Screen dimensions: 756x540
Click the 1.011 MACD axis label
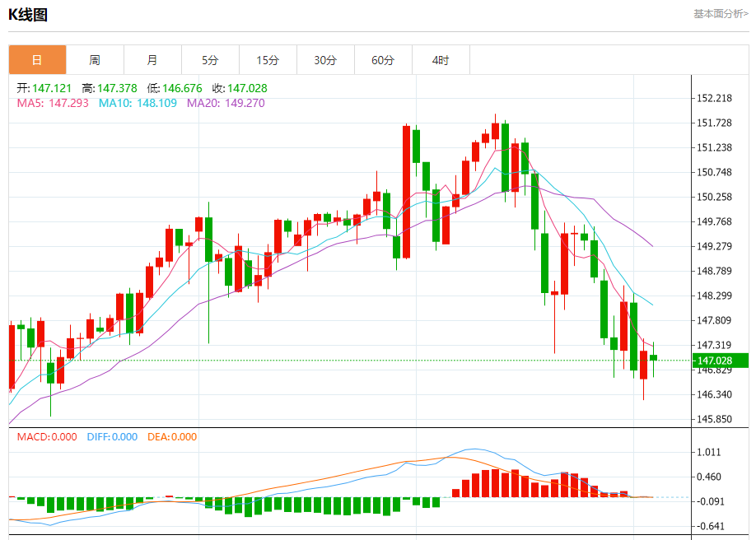709,452
